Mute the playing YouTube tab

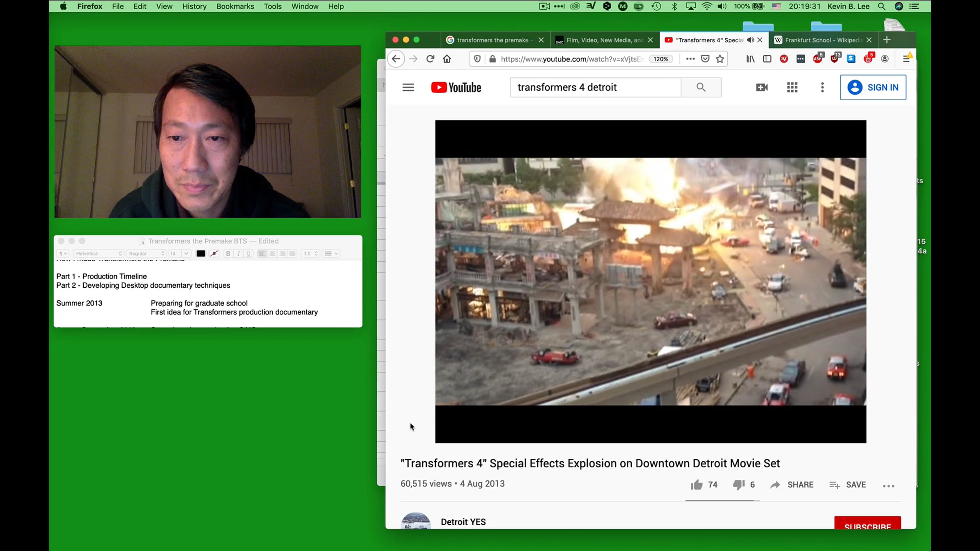pyautogui.click(x=751, y=40)
